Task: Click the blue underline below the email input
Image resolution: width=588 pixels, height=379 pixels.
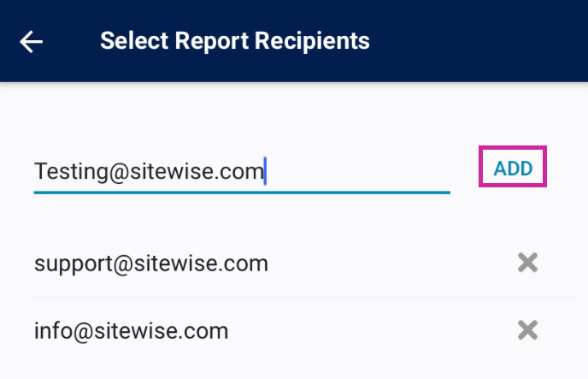Action: [242, 192]
